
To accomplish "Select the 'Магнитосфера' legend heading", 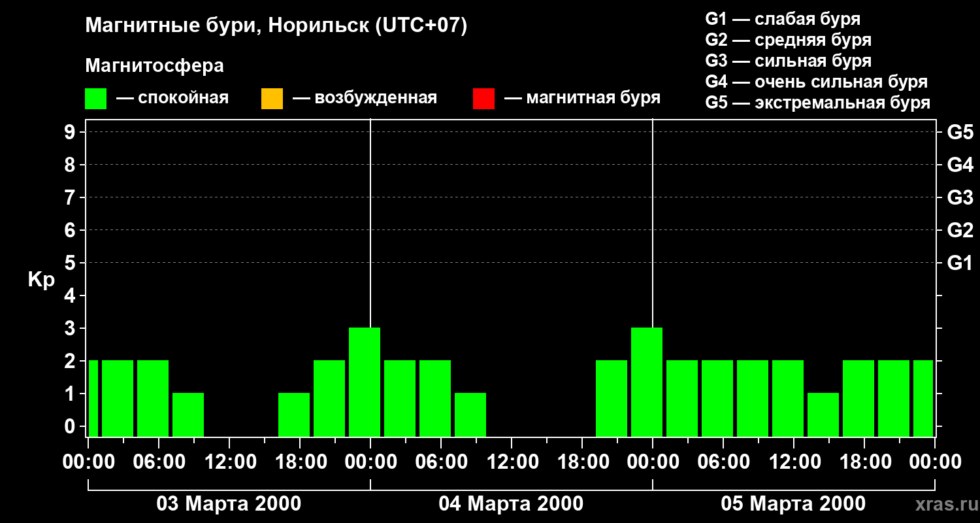I will click(x=154, y=66).
